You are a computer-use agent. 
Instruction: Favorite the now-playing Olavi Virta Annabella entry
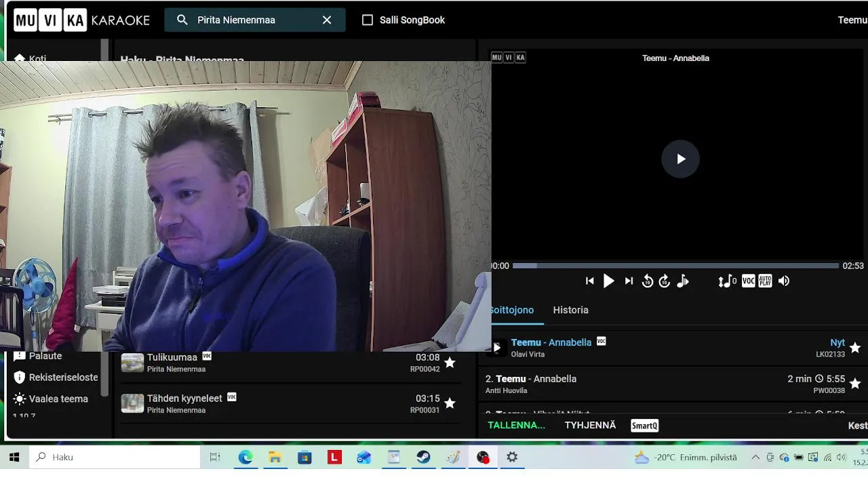[854, 348]
